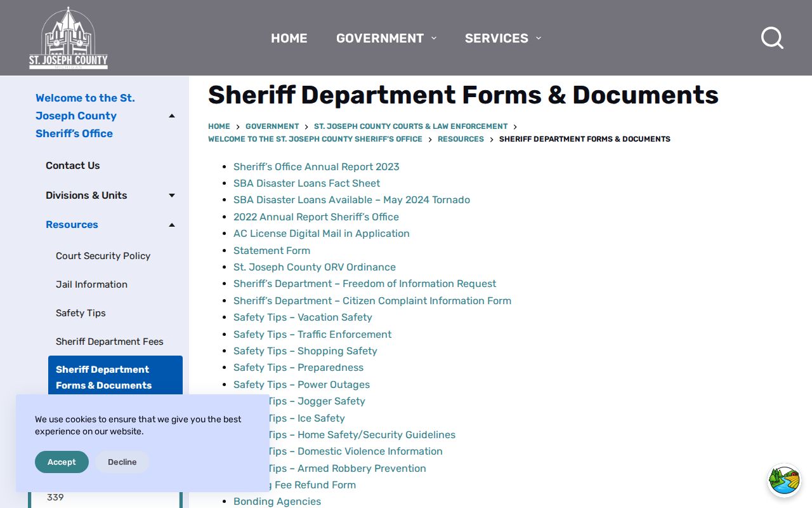
Task: Open Safety Tips – Vacation Safety
Action: coord(303,317)
